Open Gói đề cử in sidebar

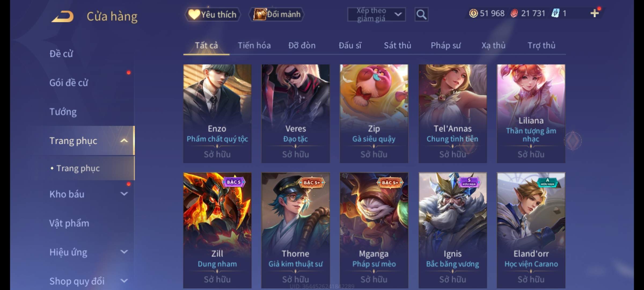(x=69, y=83)
